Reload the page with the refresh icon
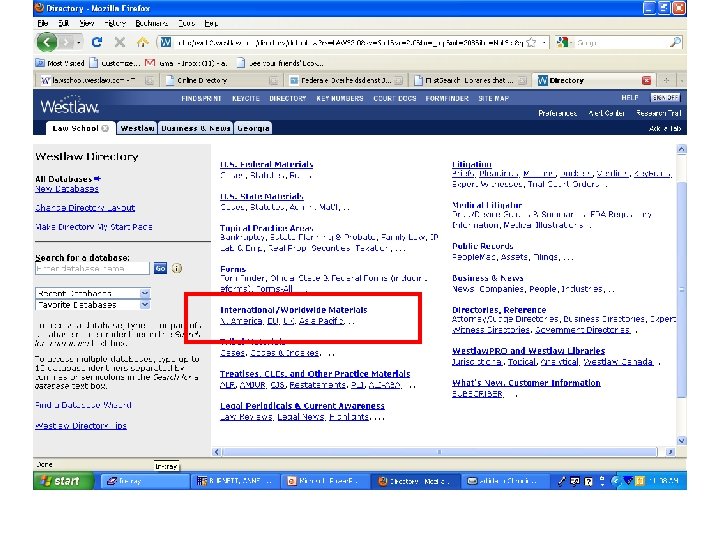The image size is (720, 540). (96, 42)
